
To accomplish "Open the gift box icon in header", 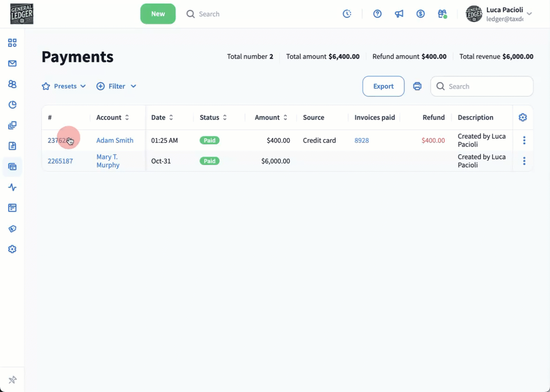I will pos(442,14).
